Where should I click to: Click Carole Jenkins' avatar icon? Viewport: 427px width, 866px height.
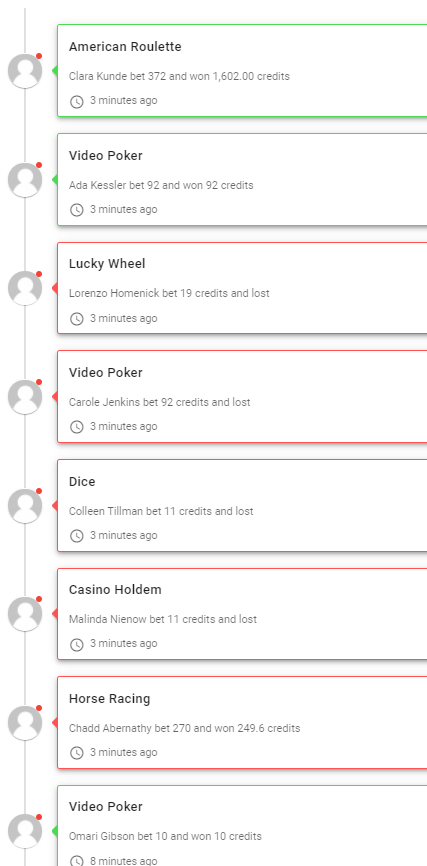pyautogui.click(x=25, y=397)
